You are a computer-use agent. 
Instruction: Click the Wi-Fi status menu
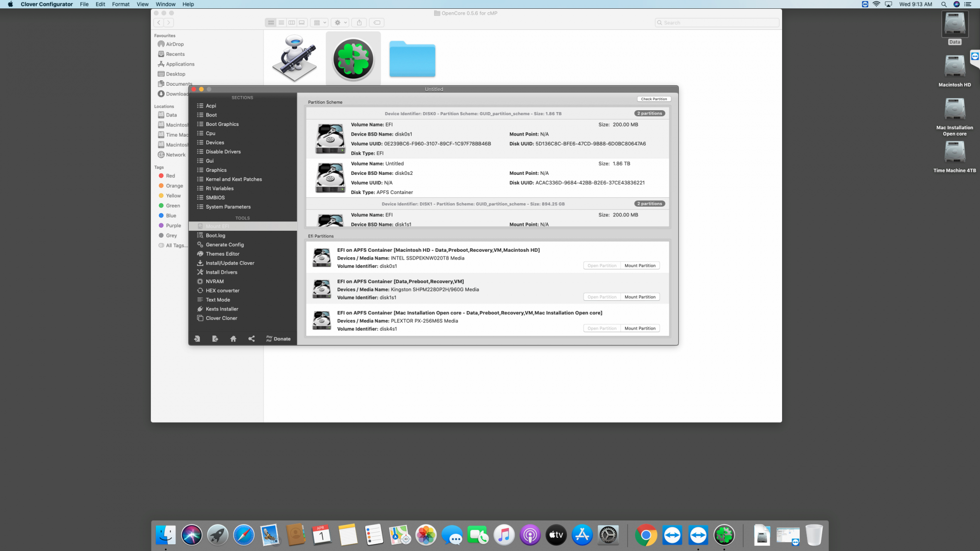876,4
